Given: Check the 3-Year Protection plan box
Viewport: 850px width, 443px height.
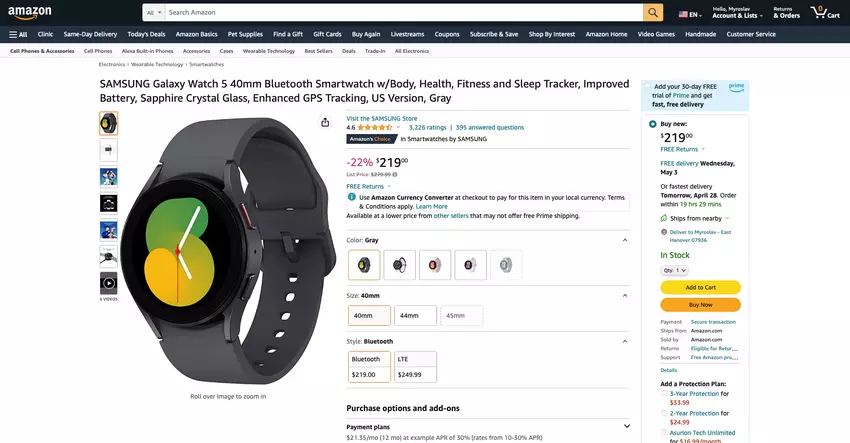Looking at the screenshot, I should (x=665, y=394).
